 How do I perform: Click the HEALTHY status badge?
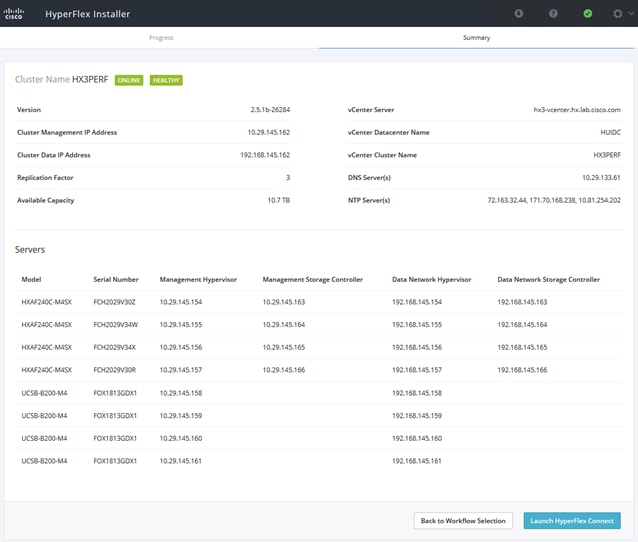pyautogui.click(x=166, y=80)
